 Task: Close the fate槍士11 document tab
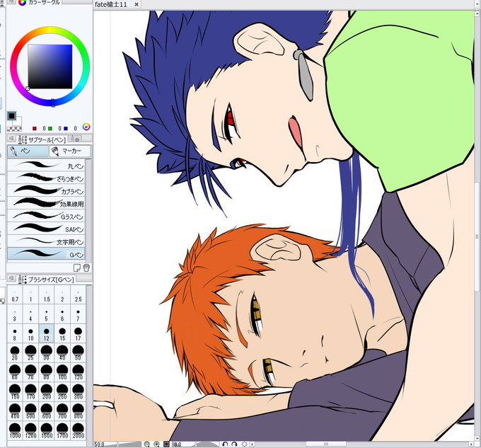(x=137, y=4)
